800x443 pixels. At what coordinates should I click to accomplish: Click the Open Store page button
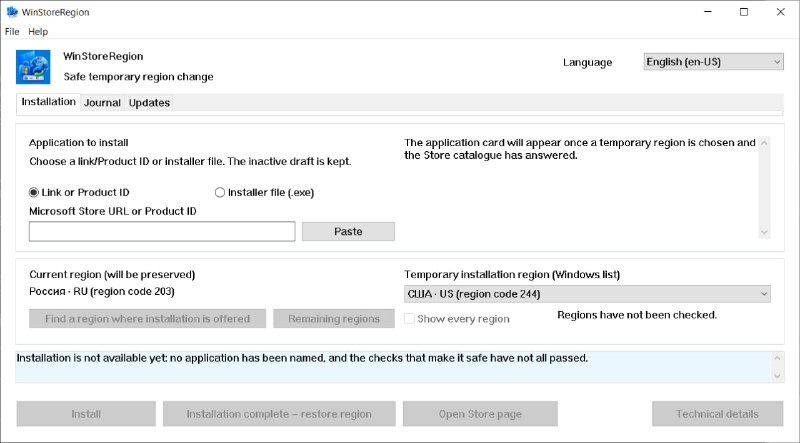pyautogui.click(x=480, y=414)
